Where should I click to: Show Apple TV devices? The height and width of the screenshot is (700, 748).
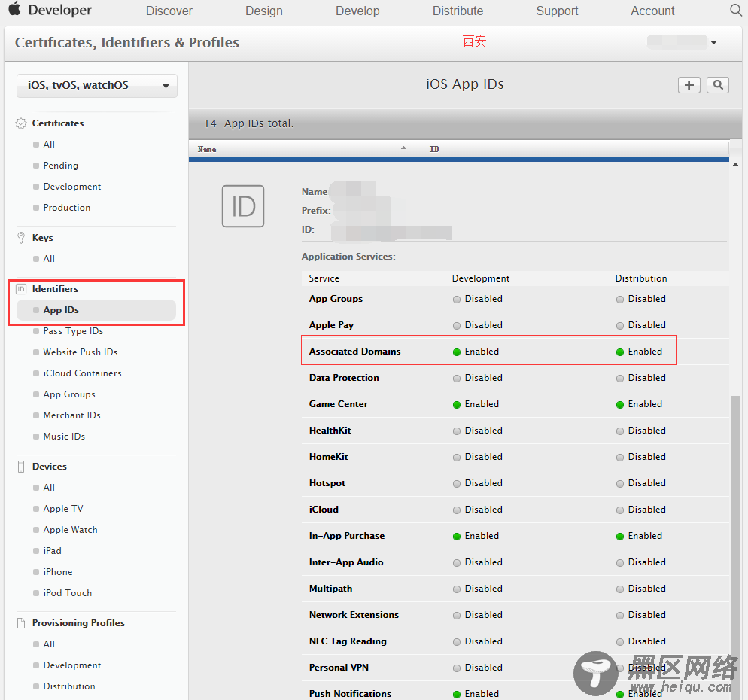pos(63,509)
